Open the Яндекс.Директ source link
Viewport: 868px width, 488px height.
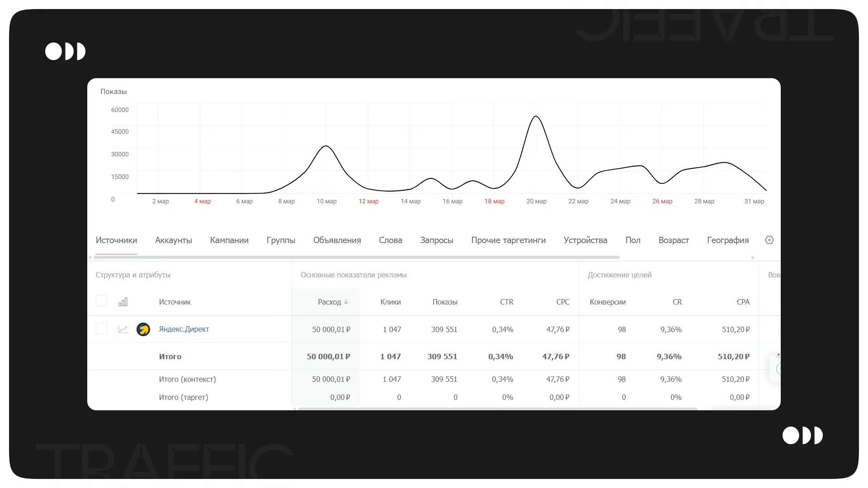coord(184,329)
